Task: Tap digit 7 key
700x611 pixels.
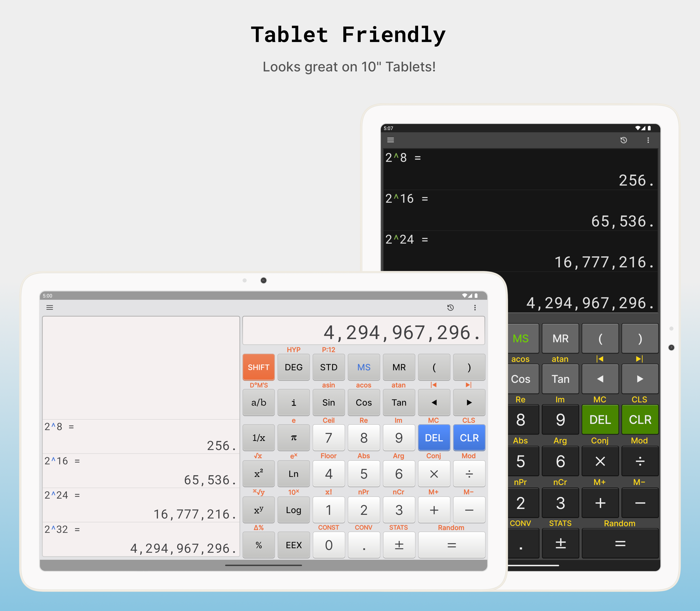Action: pos(329,438)
